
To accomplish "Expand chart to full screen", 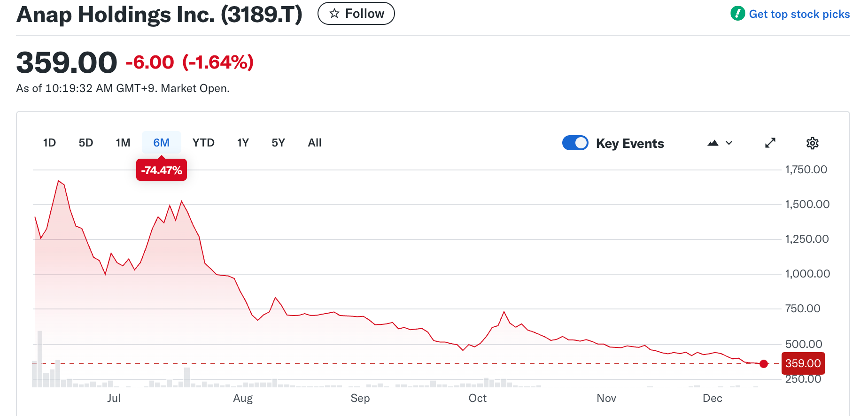I will click(x=770, y=143).
